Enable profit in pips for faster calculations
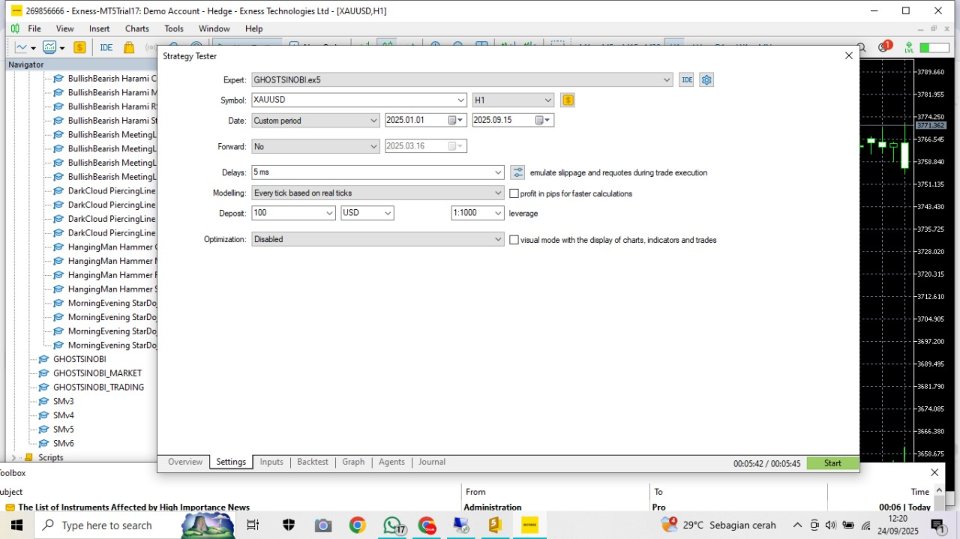The image size is (960, 539). tap(514, 194)
